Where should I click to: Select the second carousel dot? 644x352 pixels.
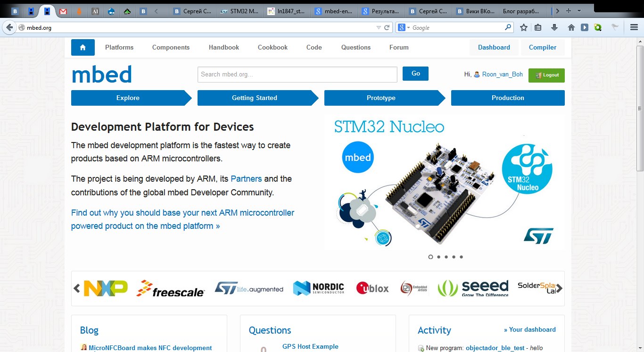[x=438, y=257]
